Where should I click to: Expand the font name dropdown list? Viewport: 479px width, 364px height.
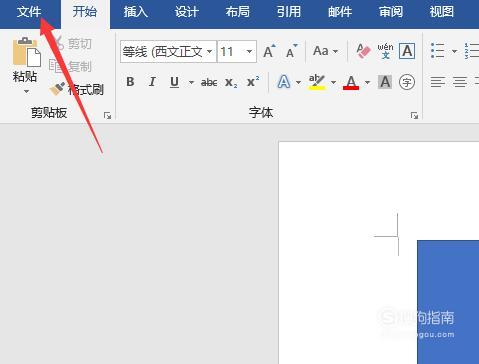pos(210,52)
